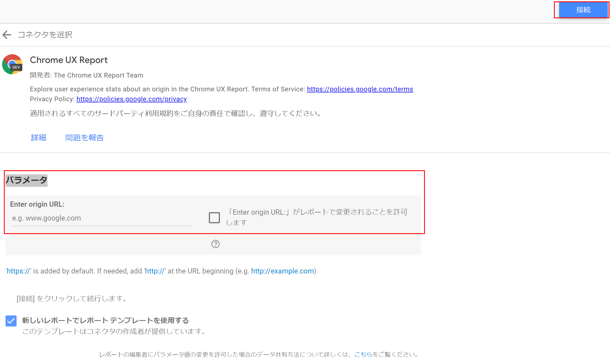Click the 新しいレポートでレポート テンプレートを使用する label
This screenshot has height=364, width=610.
click(105, 320)
